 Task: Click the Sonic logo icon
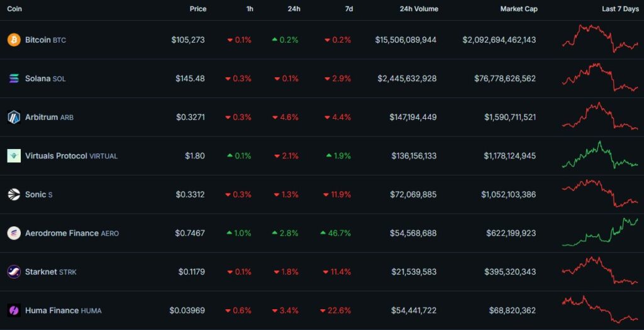pos(14,194)
